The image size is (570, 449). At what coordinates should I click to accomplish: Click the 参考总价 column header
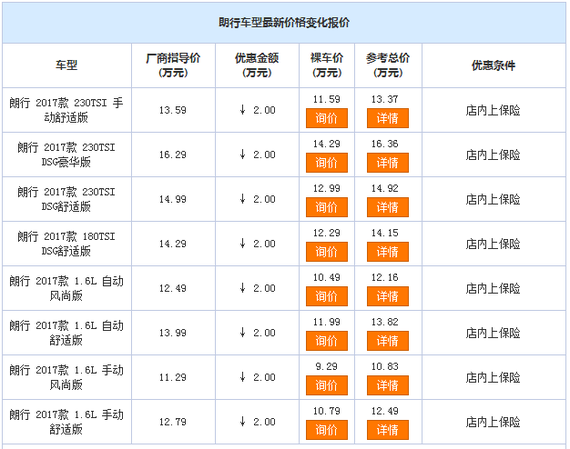pos(388,65)
